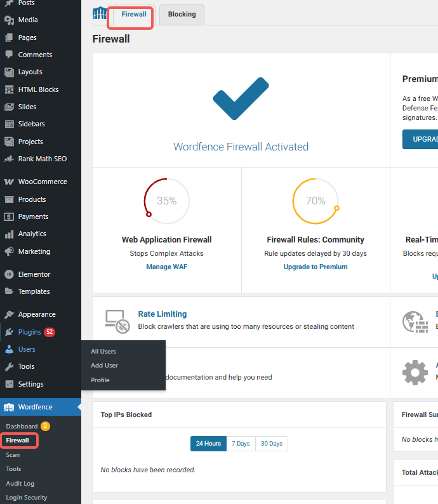The image size is (438, 504).
Task: Choose All Users from Users flyout
Action: pyautogui.click(x=103, y=351)
